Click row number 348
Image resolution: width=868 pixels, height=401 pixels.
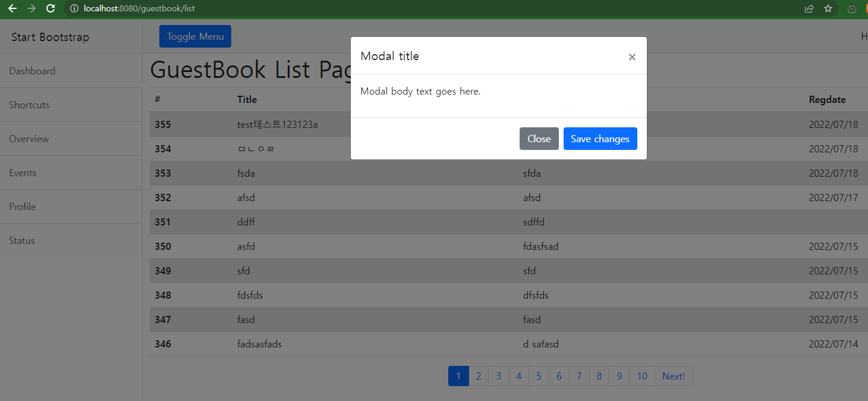163,295
